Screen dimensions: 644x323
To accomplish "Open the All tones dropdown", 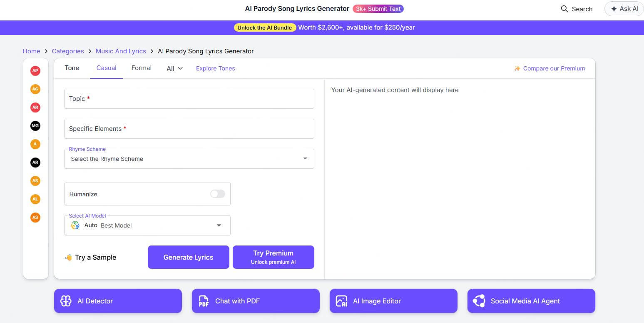I will pyautogui.click(x=174, y=68).
